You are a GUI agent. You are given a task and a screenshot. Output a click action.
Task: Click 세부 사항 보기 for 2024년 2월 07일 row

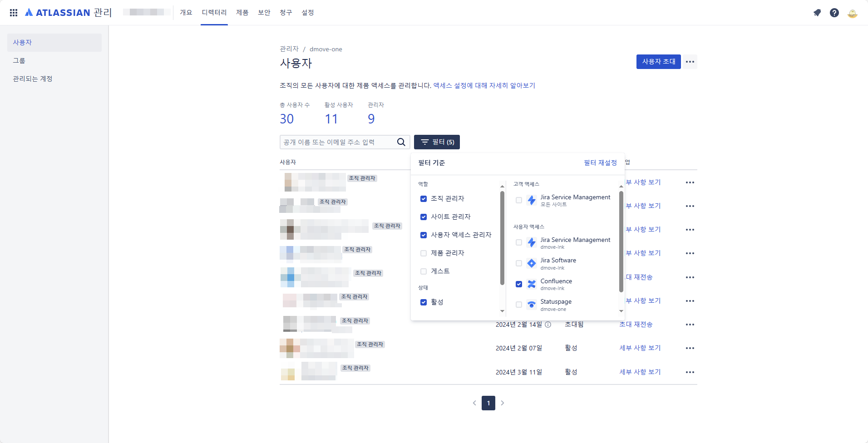[x=640, y=348]
